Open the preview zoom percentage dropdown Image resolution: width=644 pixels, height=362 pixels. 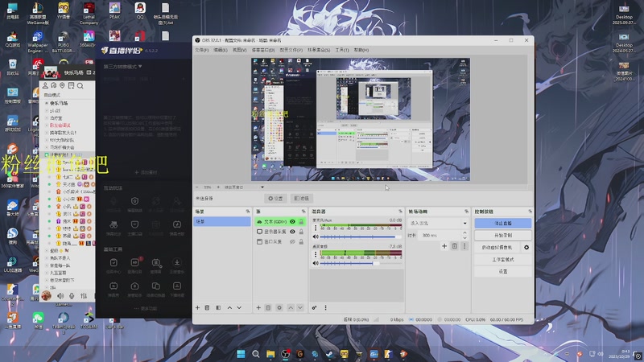[x=209, y=186]
